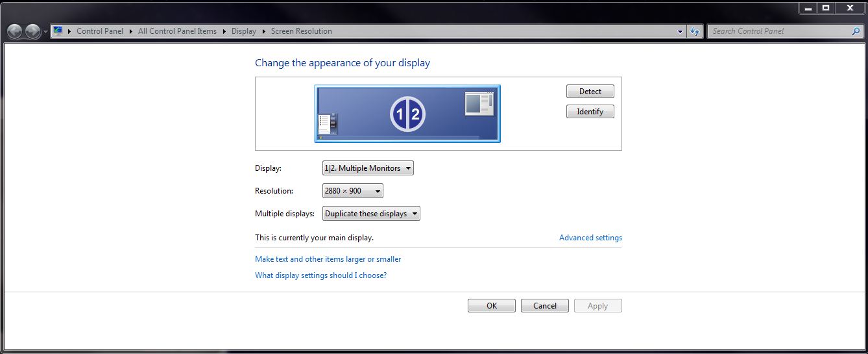The width and height of the screenshot is (868, 354).
Task: Minimize the Screen Resolution window
Action: [x=807, y=8]
